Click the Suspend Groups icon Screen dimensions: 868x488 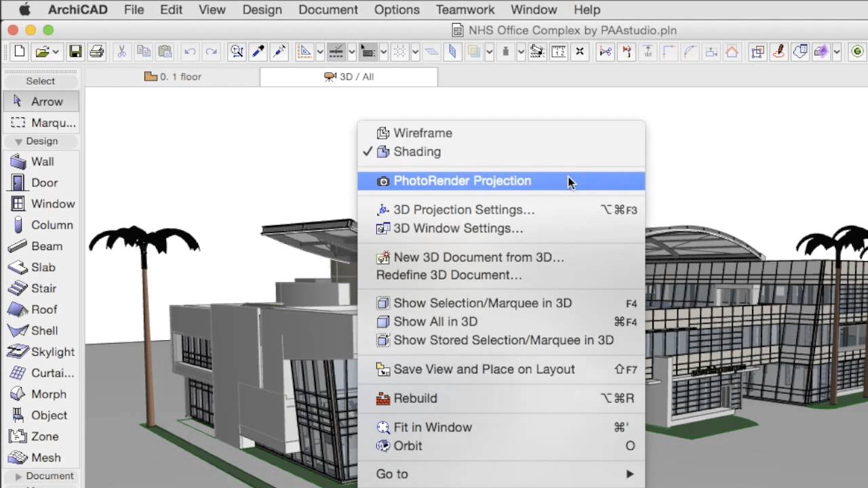(757, 52)
